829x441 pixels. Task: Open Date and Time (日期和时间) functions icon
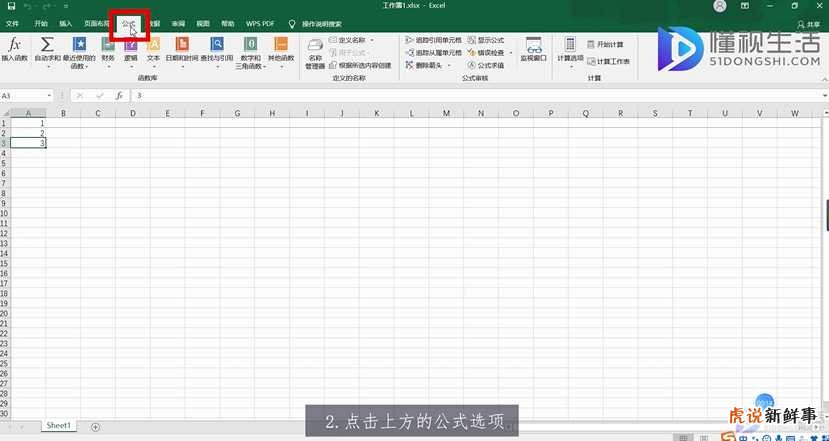182,44
